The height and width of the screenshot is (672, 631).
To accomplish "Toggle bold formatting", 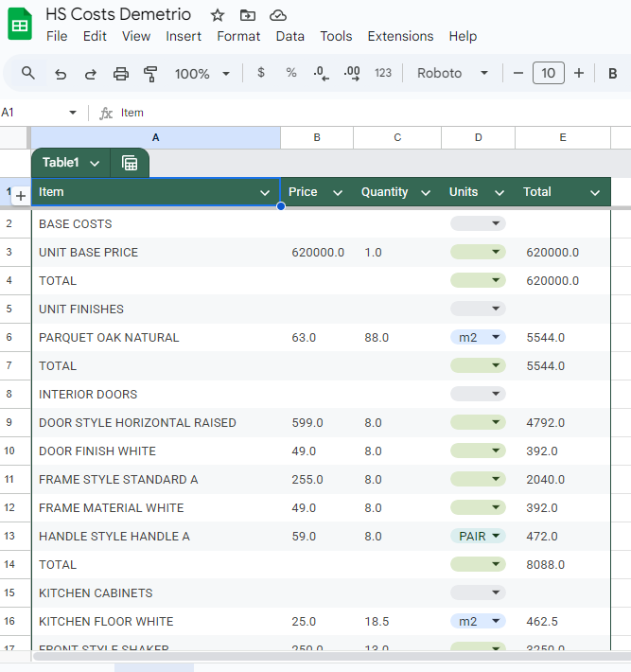I will point(613,73).
